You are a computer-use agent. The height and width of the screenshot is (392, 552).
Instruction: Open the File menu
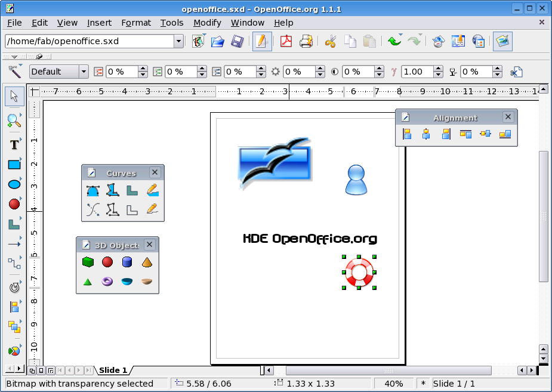click(x=14, y=23)
